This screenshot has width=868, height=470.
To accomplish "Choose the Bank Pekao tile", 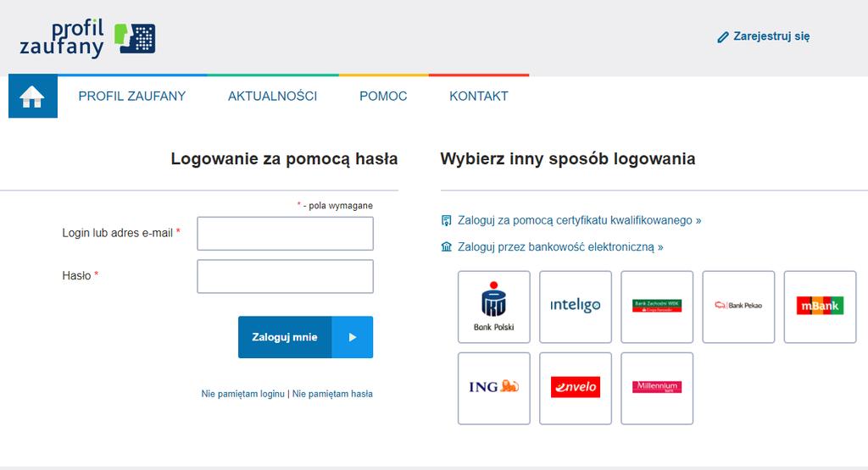I will click(x=738, y=307).
